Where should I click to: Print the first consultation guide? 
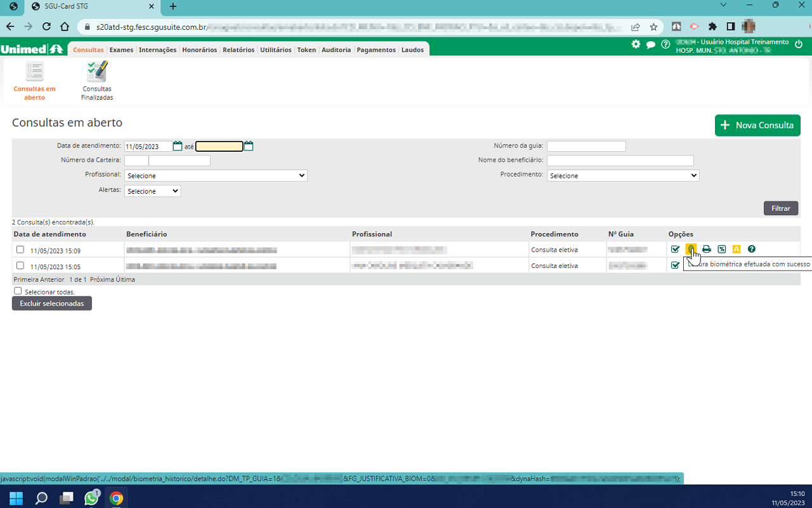(707, 250)
